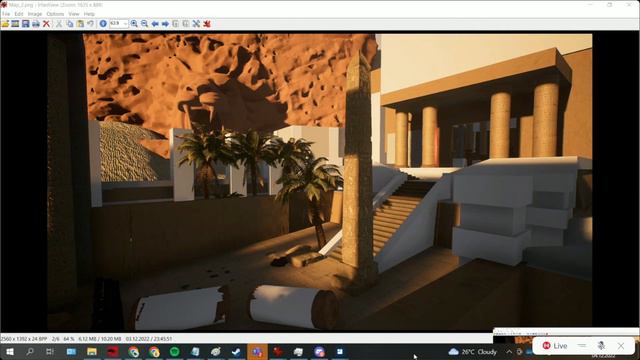Click the Copy toolbar icon
This screenshot has height=360, width=640.
point(70,24)
